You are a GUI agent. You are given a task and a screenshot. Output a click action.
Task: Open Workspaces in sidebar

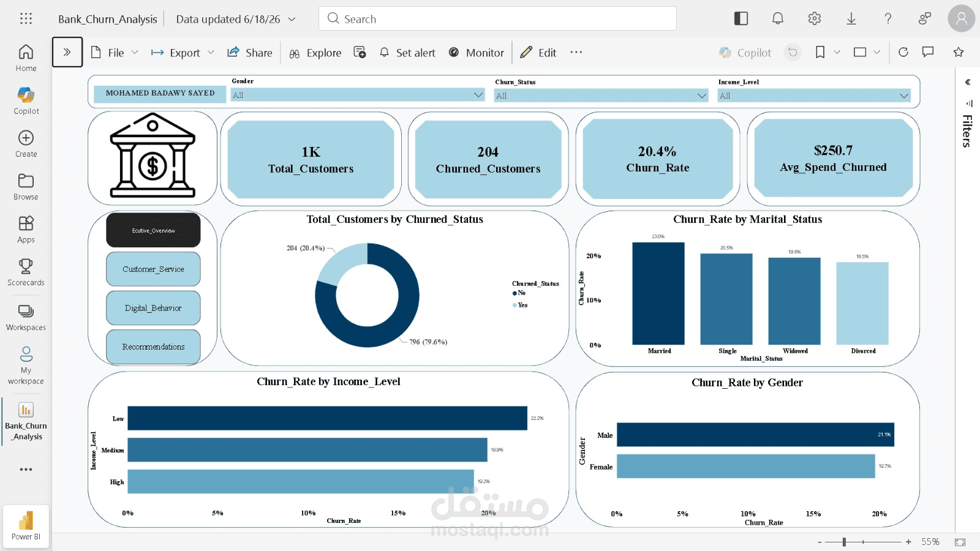pos(26,317)
